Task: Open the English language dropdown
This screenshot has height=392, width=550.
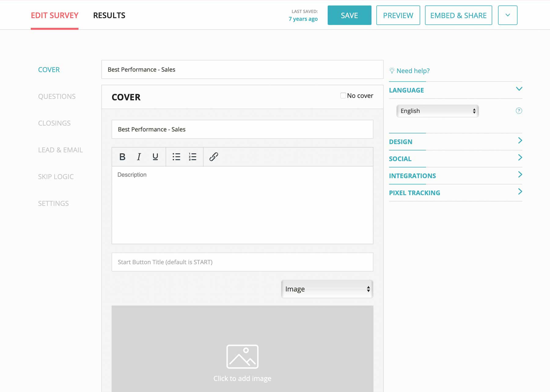Action: [438, 111]
